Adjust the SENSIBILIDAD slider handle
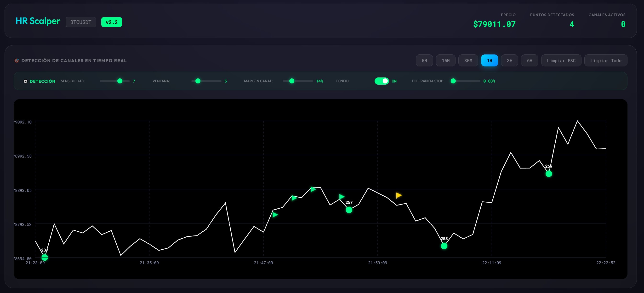The height and width of the screenshot is (293, 644). (120, 81)
